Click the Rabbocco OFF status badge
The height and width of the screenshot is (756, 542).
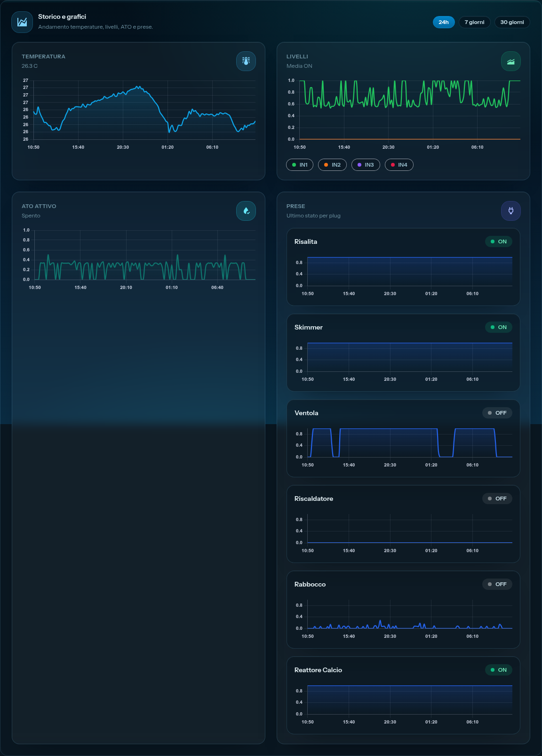coord(497,584)
